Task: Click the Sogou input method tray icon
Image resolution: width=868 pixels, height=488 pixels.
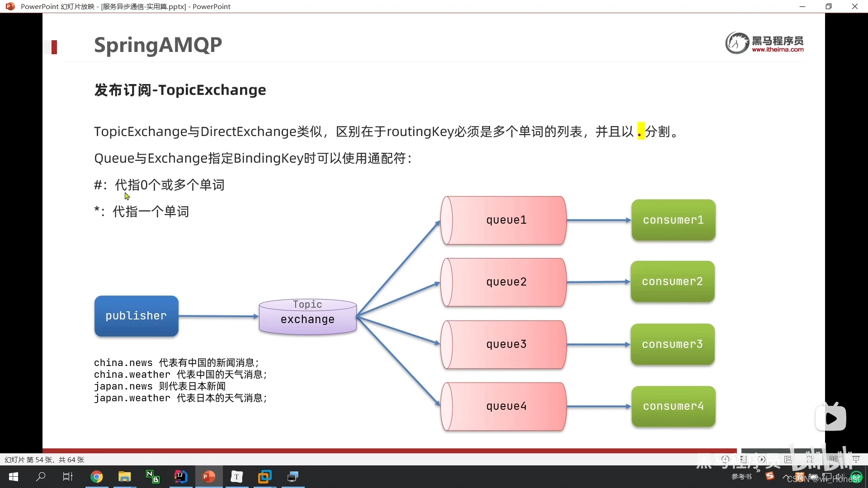Action: 770,476
